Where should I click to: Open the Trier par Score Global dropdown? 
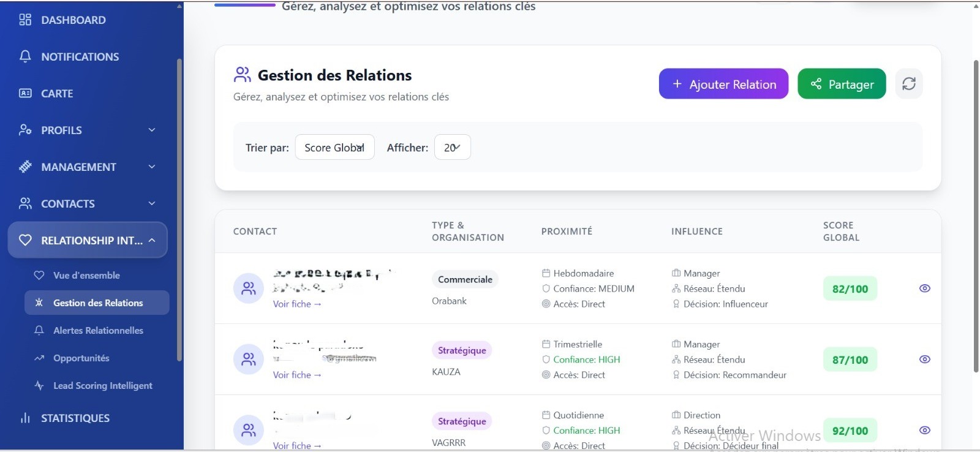click(334, 148)
